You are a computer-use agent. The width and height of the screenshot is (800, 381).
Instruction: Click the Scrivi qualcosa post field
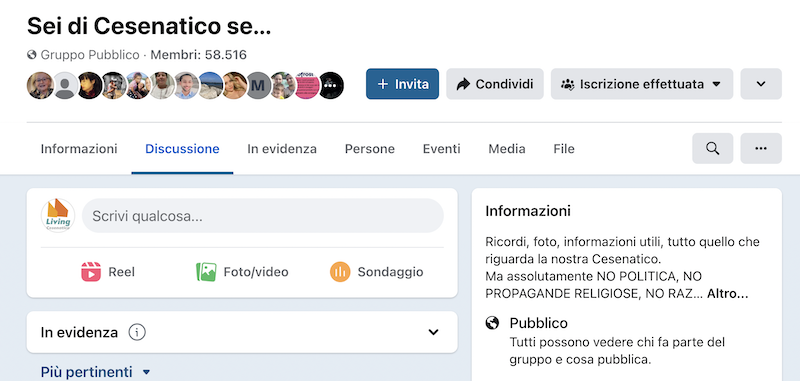(x=263, y=216)
